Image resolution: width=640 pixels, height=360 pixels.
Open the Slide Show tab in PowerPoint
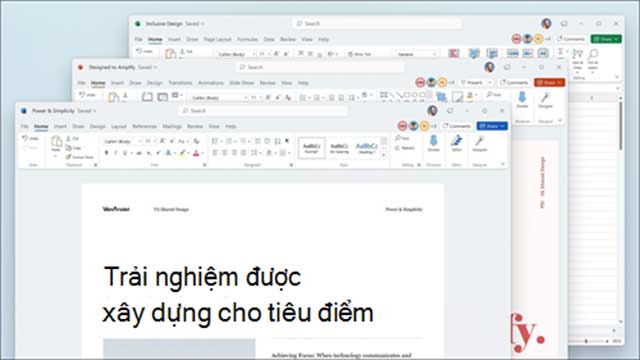point(242,83)
